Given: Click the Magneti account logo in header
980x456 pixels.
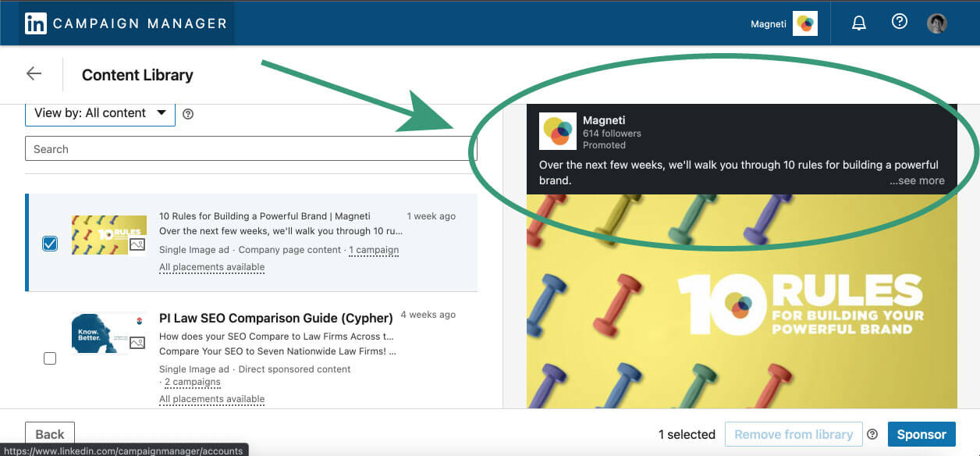Looking at the screenshot, I should click(805, 23).
